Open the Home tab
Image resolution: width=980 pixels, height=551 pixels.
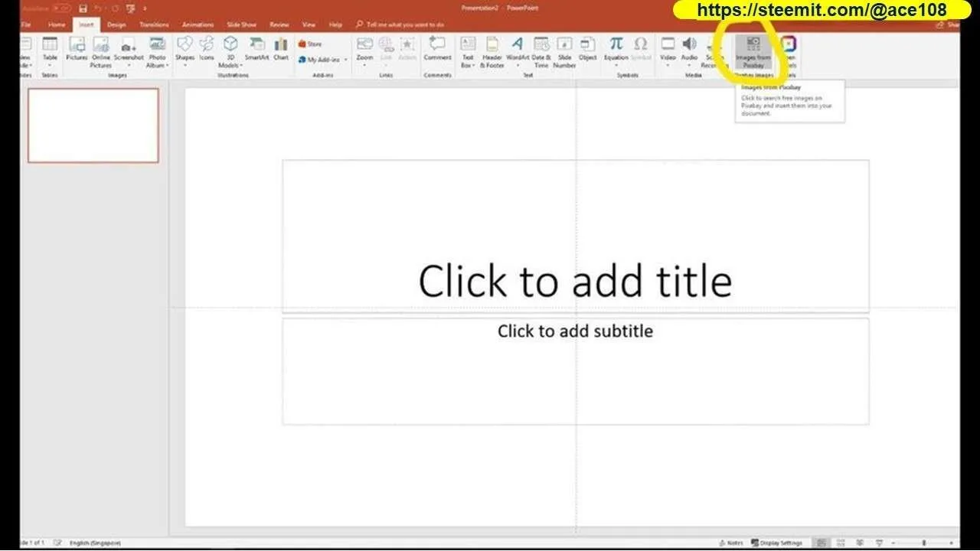[57, 24]
